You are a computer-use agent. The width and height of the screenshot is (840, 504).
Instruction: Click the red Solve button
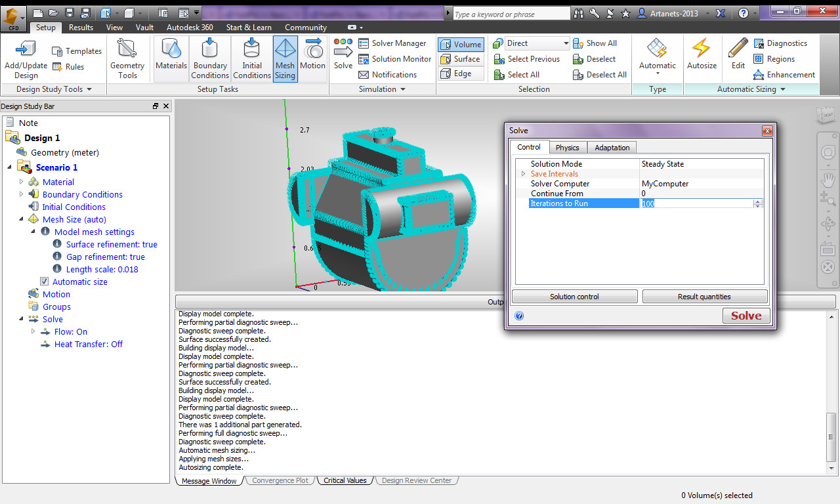[x=746, y=316]
